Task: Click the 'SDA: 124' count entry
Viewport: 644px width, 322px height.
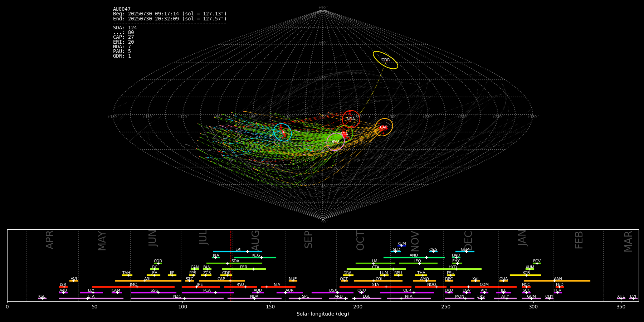Action: 125,28
